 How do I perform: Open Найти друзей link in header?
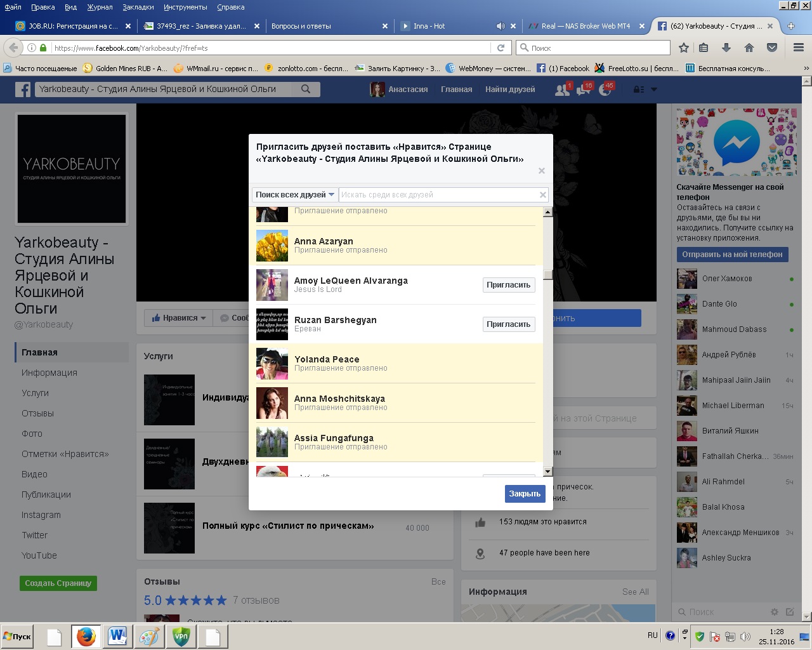pos(510,90)
